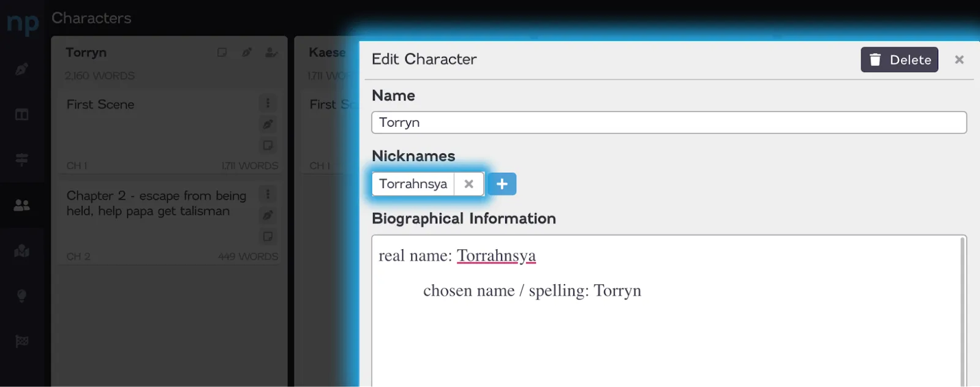Click the biography editor scrollbar

tap(962, 311)
